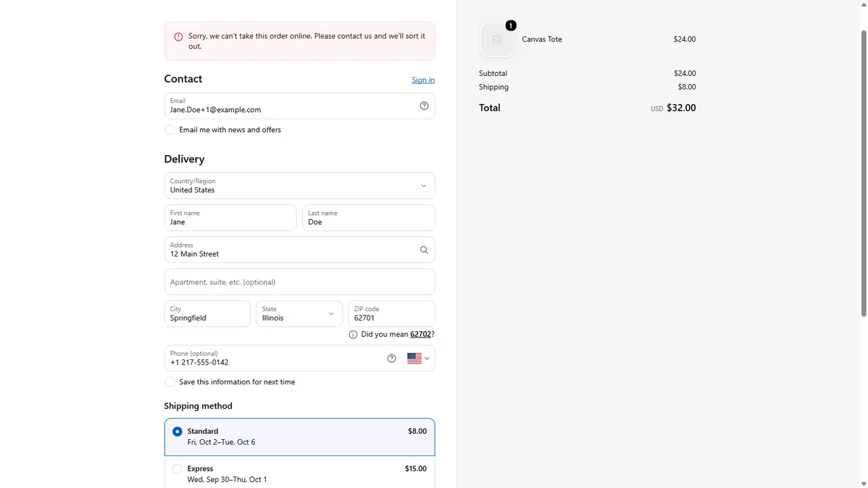Viewport: 868px width, 488px height.
Task: Click the Sign in link
Action: coord(423,80)
